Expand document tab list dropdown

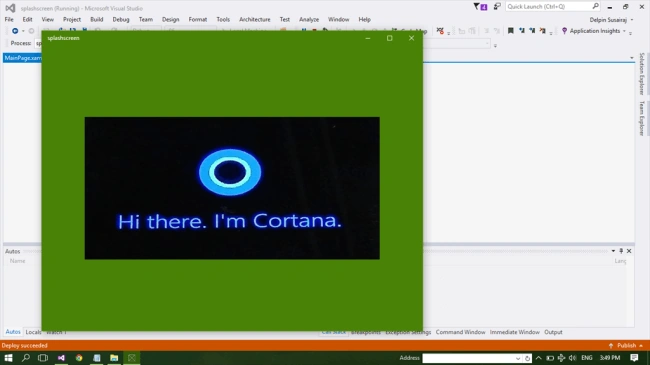tap(631, 58)
